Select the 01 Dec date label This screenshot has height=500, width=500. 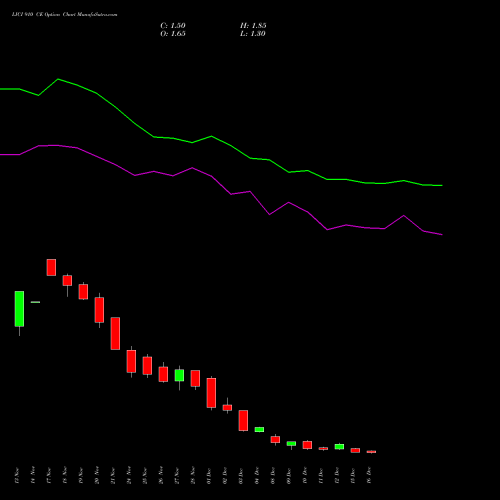[x=209, y=476]
